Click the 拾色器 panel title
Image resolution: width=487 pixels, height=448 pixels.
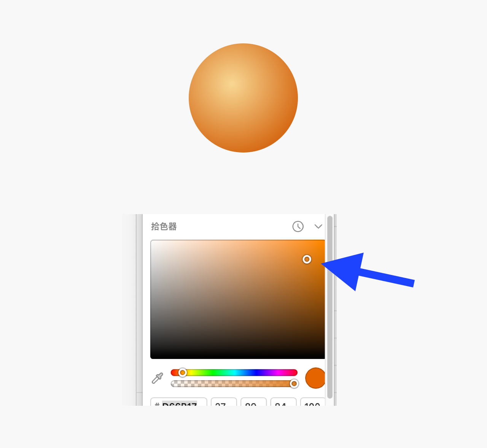point(164,226)
